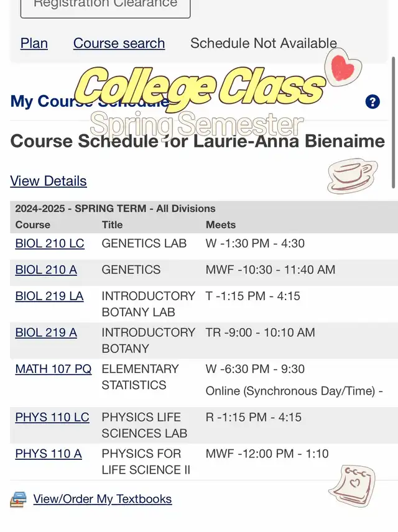Click View/Order My Textbooks link
The image size is (398, 532).
[x=103, y=499]
